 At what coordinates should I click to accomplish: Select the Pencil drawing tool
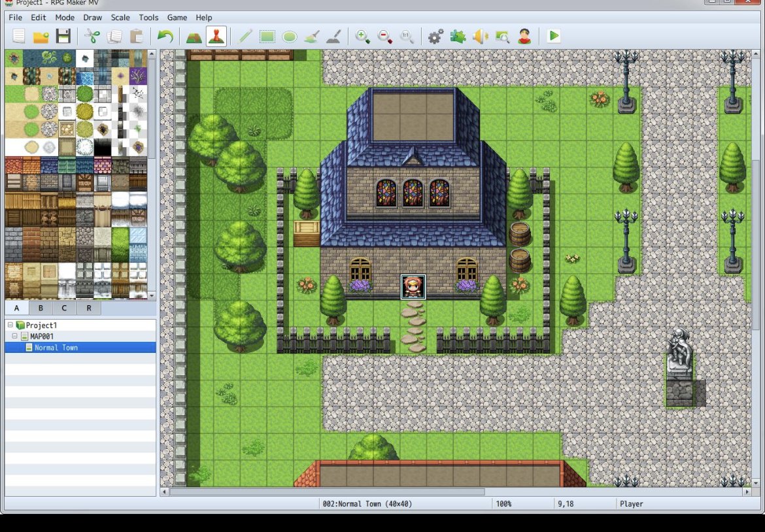(245, 37)
